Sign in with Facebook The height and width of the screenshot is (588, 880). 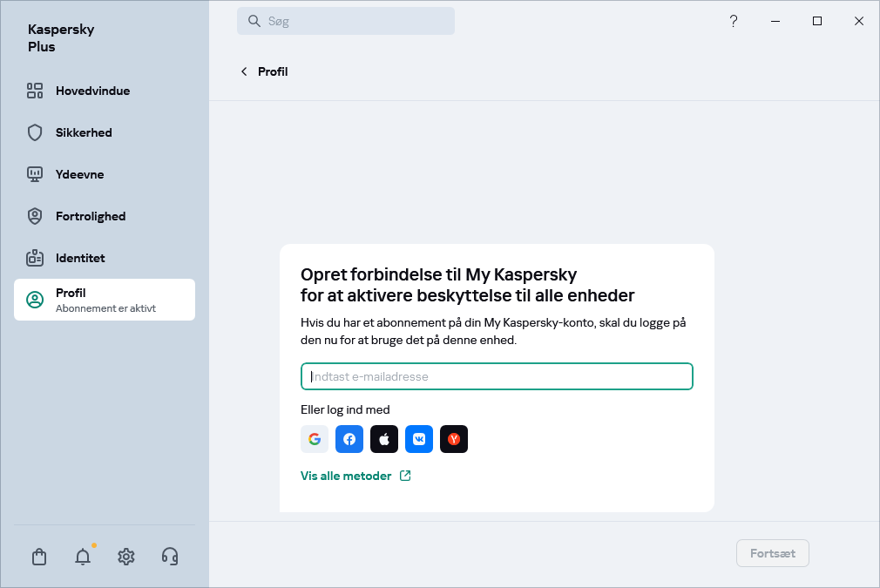tap(349, 439)
